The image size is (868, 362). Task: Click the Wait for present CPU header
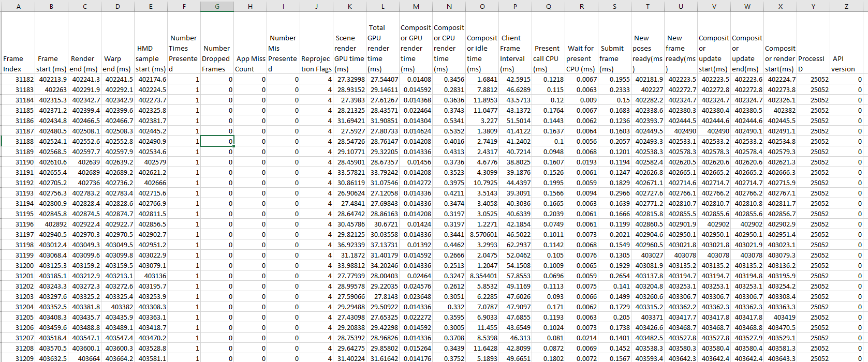(x=581, y=43)
